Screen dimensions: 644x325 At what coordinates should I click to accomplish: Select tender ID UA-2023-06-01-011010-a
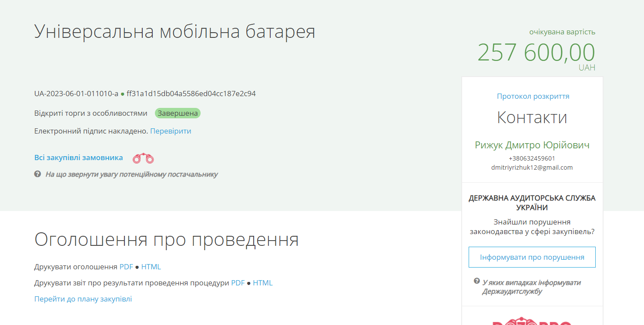(x=76, y=94)
